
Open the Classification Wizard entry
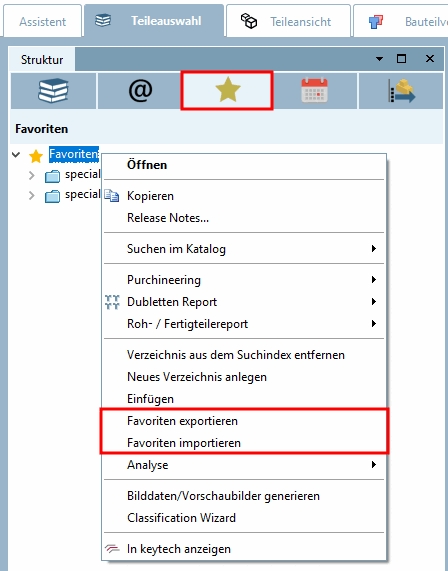pyautogui.click(x=244, y=517)
